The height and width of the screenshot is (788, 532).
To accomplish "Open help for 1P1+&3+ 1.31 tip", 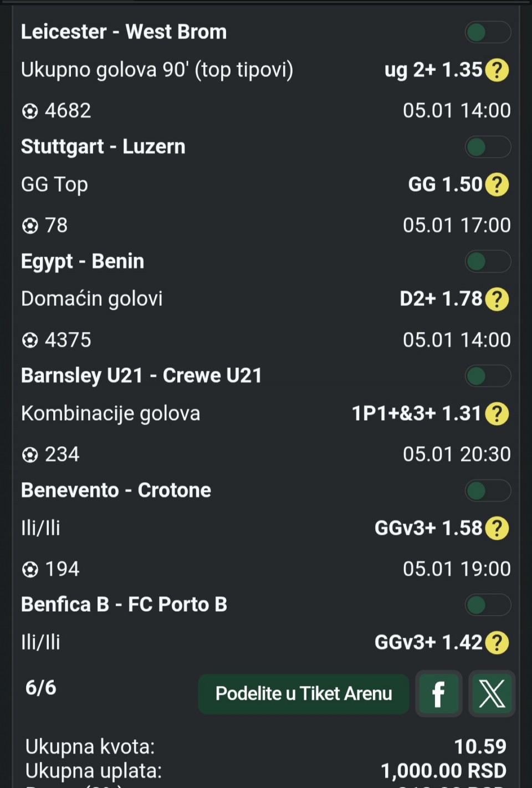I will [497, 414].
